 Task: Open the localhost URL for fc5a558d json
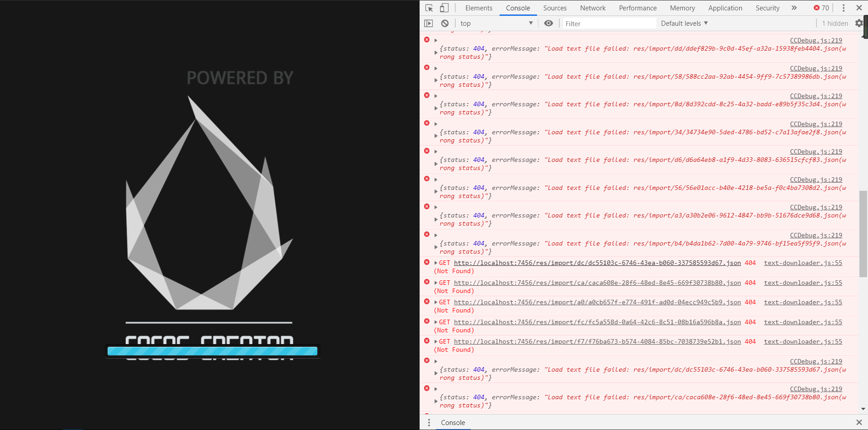click(x=597, y=322)
